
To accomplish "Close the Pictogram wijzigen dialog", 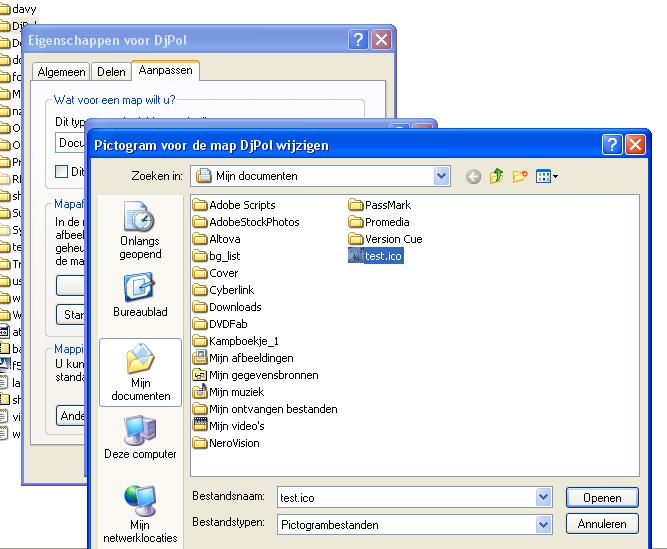I will (636, 145).
